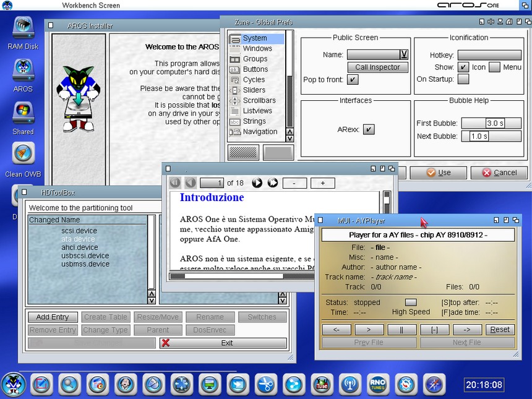
Task: Launch the magnifier search dock icon
Action: 69,384
